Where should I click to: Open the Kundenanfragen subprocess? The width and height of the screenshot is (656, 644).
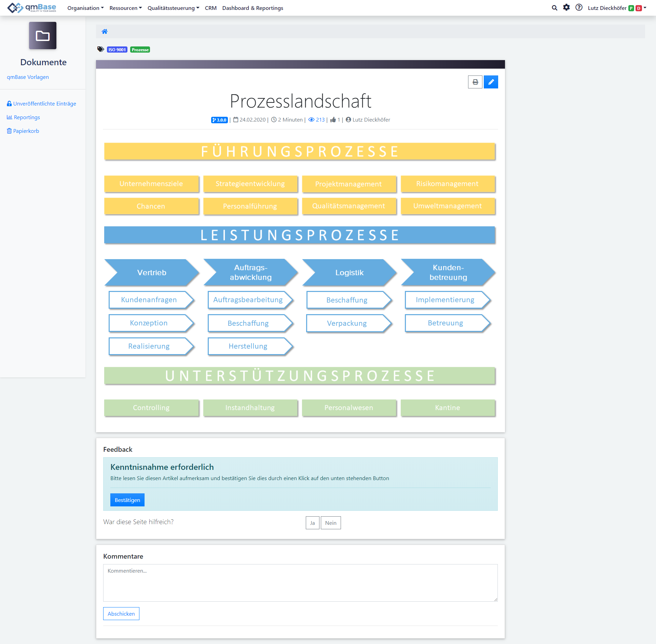pyautogui.click(x=151, y=300)
